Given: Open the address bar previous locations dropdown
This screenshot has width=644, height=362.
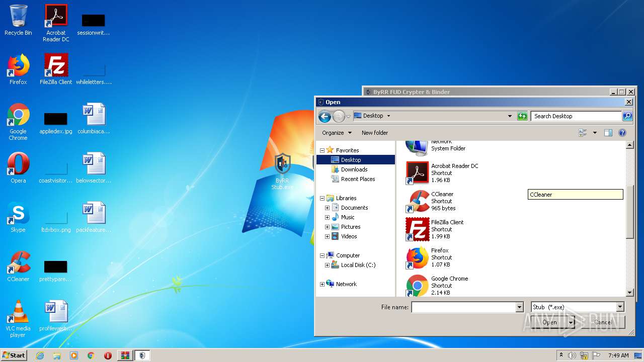Looking at the screenshot, I should click(x=510, y=116).
